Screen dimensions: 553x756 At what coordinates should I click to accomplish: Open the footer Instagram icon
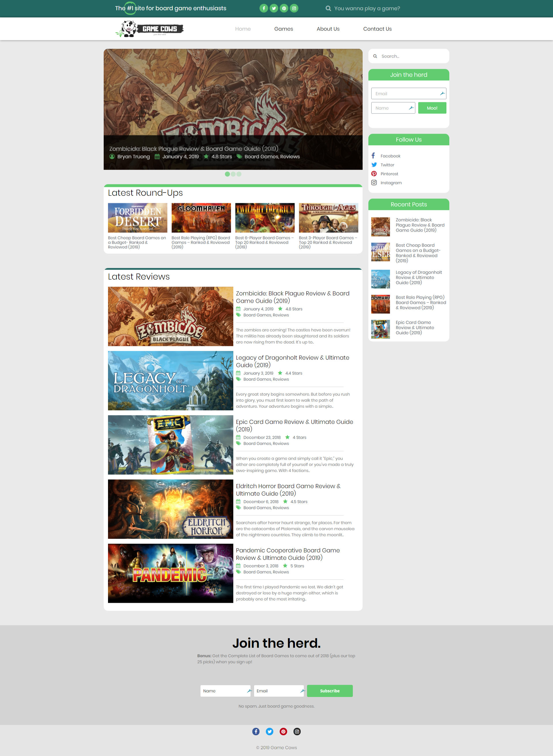tap(297, 732)
